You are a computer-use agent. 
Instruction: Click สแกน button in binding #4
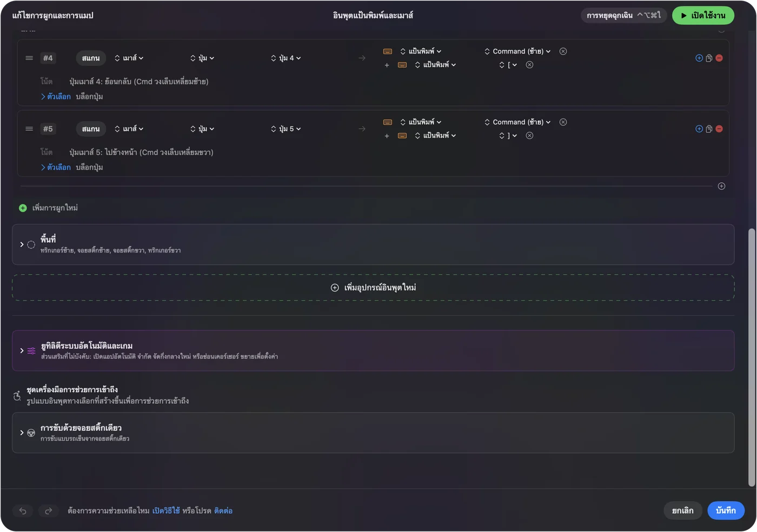tap(91, 58)
